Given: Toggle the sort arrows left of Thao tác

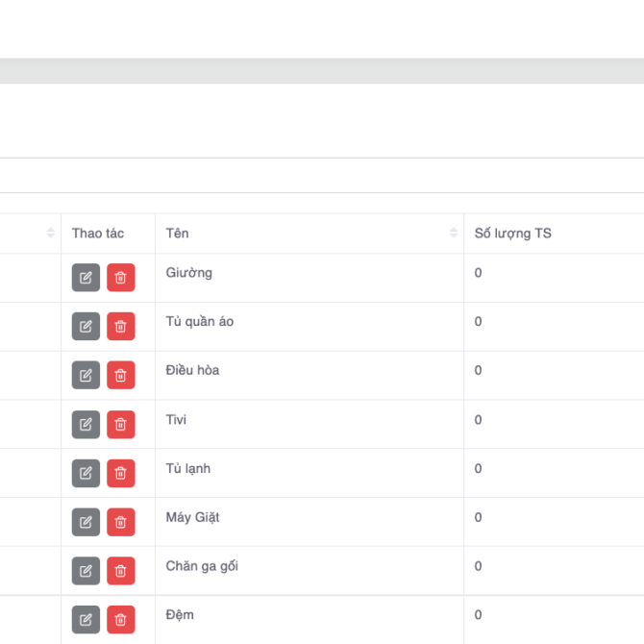Looking at the screenshot, I should click(x=51, y=234).
